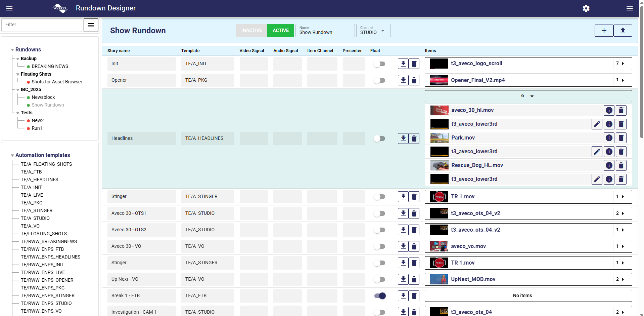Click the ACTIVE status button
Screen dimensions: 644x316
(280, 31)
